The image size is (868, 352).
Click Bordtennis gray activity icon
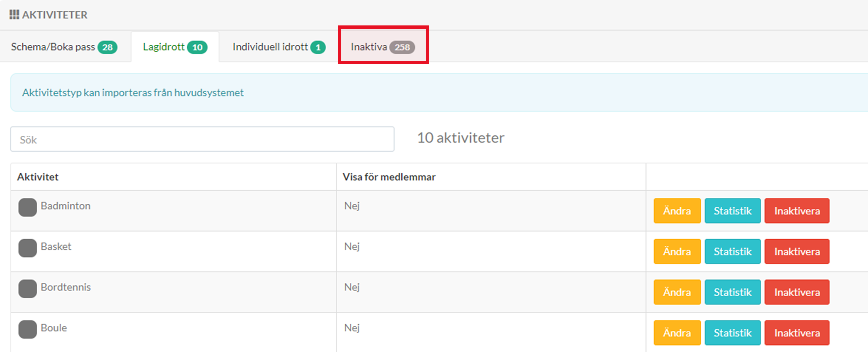tap(28, 288)
